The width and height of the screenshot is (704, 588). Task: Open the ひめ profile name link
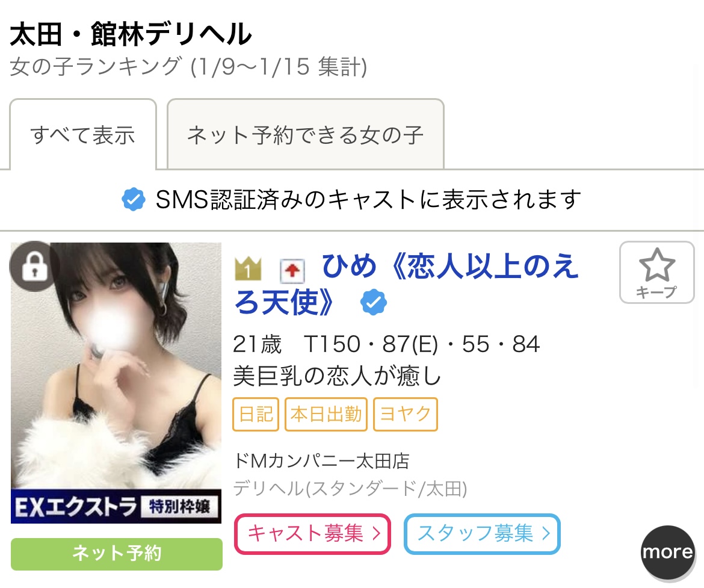click(406, 284)
